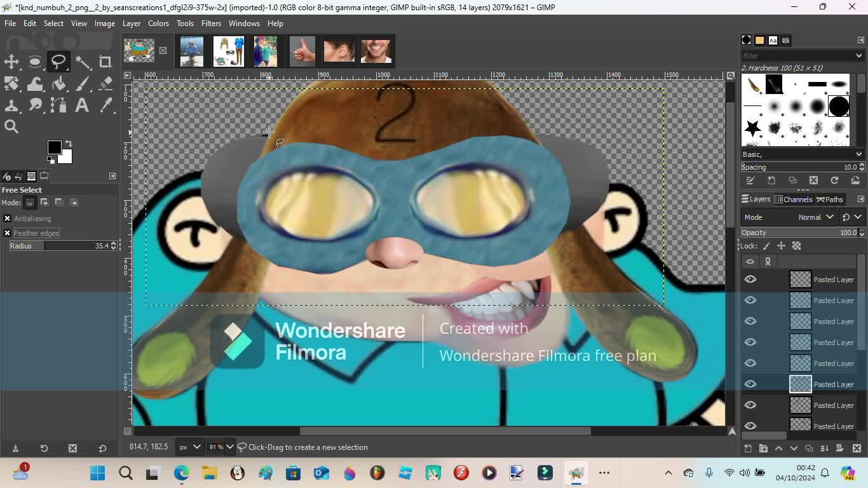Toggle Lock position and size

pos(781,246)
